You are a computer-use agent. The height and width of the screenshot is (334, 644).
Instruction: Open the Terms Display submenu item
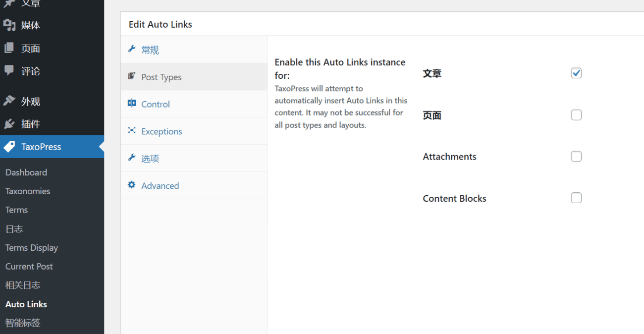pos(32,248)
